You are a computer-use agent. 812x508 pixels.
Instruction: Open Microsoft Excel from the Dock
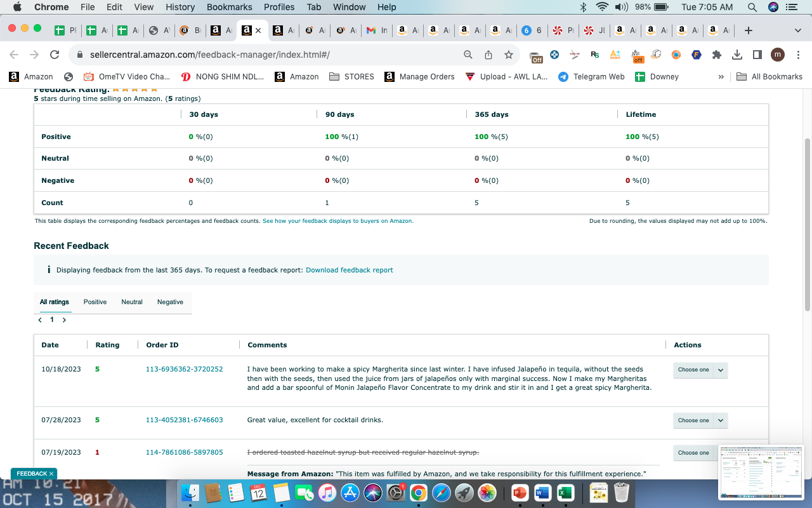[x=565, y=493]
